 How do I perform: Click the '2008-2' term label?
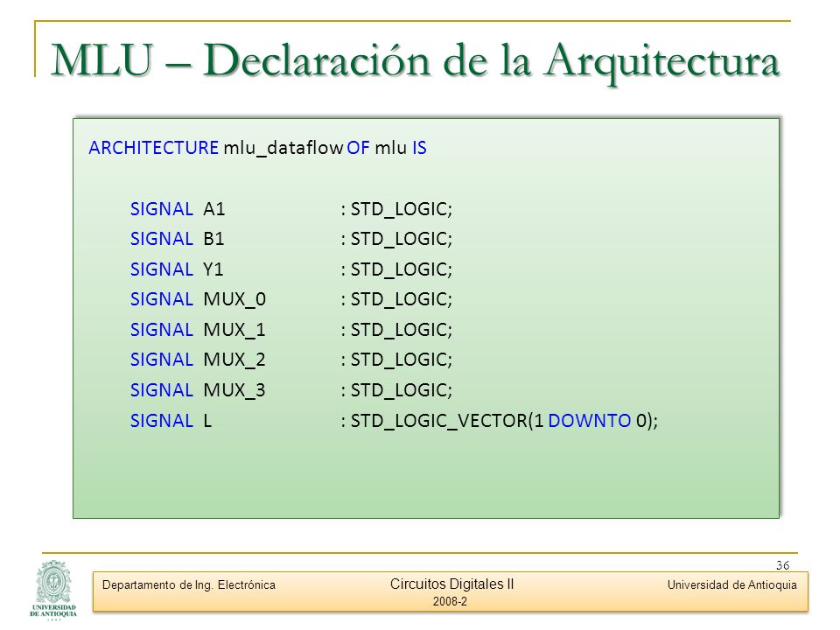pyautogui.click(x=450, y=602)
